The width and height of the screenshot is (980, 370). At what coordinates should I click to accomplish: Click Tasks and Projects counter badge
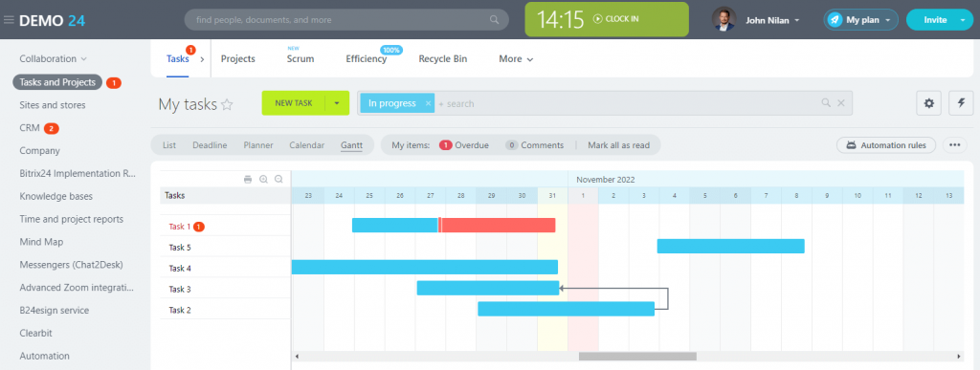coord(114,82)
